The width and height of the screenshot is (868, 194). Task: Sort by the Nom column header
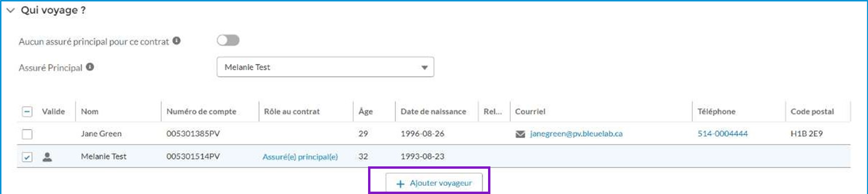pyautogui.click(x=90, y=112)
